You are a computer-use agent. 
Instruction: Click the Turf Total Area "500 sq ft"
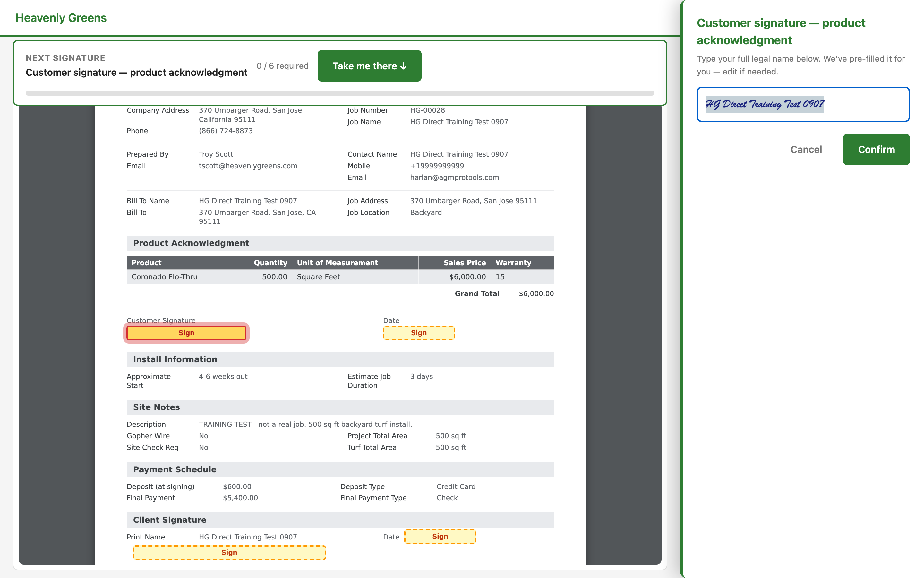click(x=451, y=447)
